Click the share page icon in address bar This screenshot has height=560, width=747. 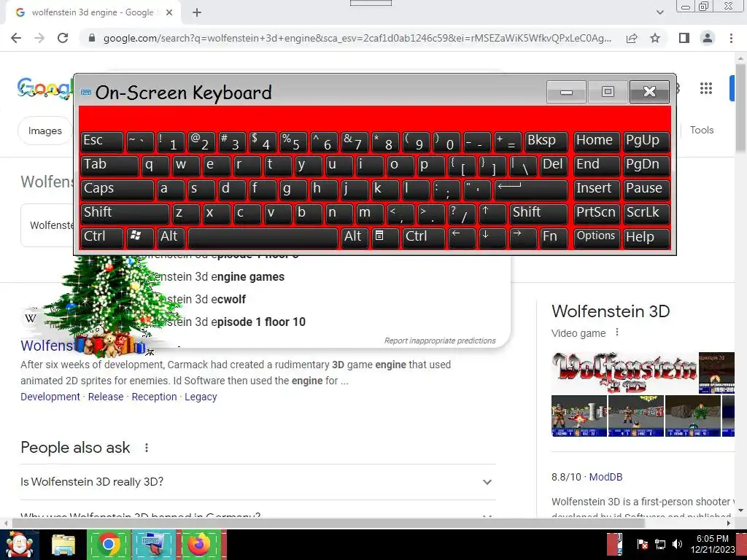tap(632, 38)
